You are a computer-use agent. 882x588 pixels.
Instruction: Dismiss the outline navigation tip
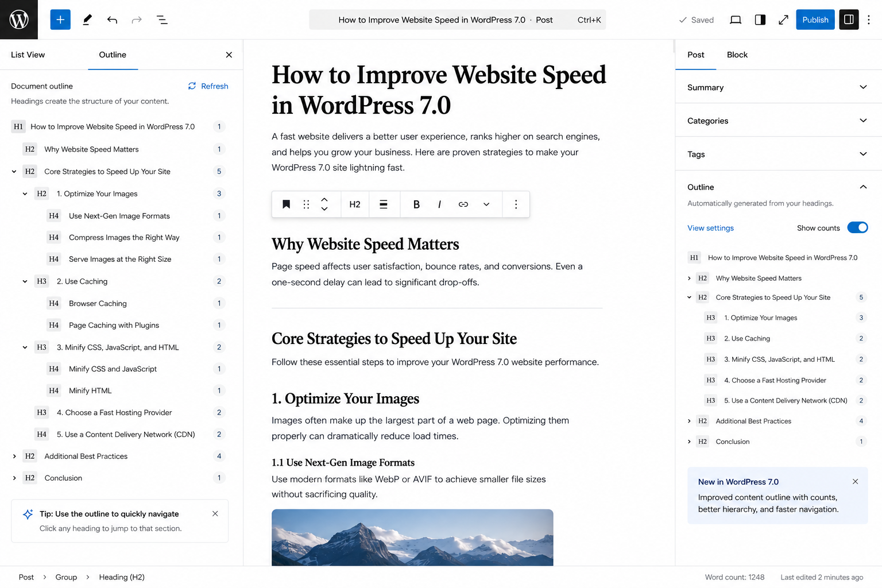[215, 514]
